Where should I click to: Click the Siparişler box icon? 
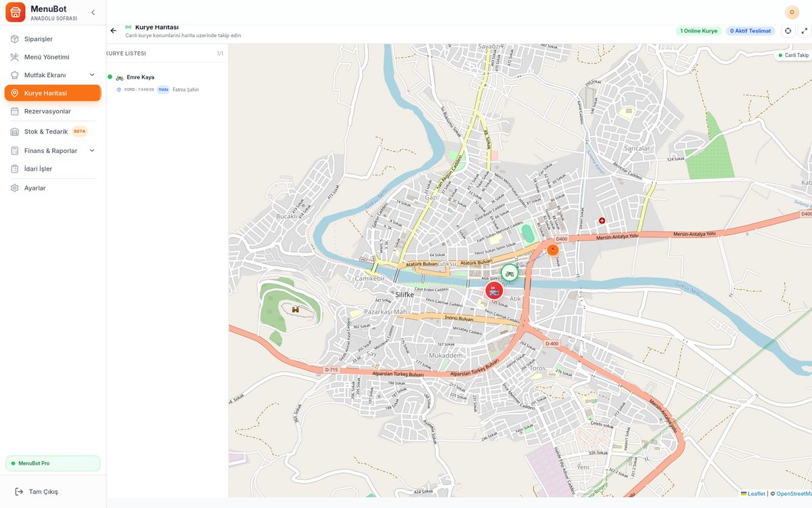coord(15,39)
